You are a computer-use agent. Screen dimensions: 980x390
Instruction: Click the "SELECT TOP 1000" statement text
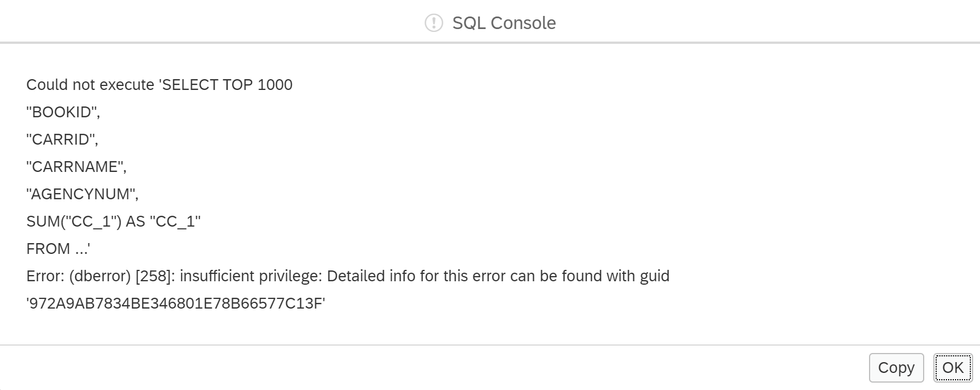coord(228,85)
